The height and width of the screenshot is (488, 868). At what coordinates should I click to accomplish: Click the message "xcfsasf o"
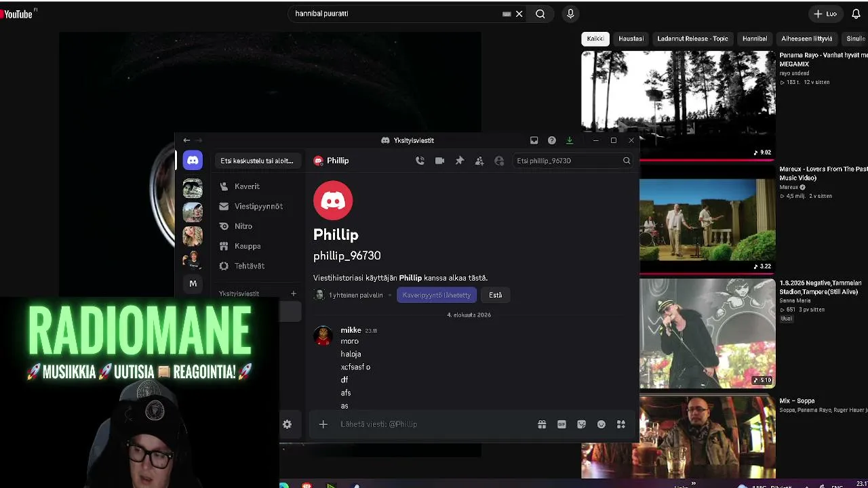coord(355,367)
